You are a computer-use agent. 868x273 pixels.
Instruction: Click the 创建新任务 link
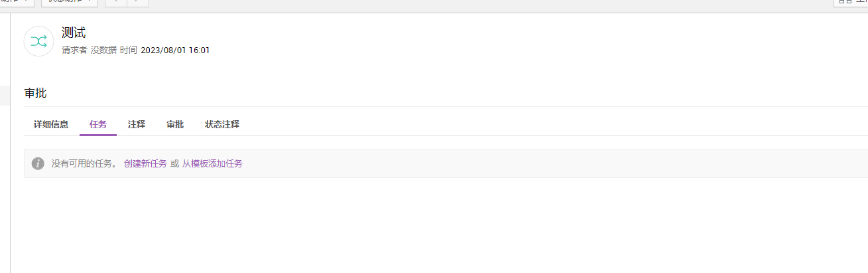[x=145, y=163]
